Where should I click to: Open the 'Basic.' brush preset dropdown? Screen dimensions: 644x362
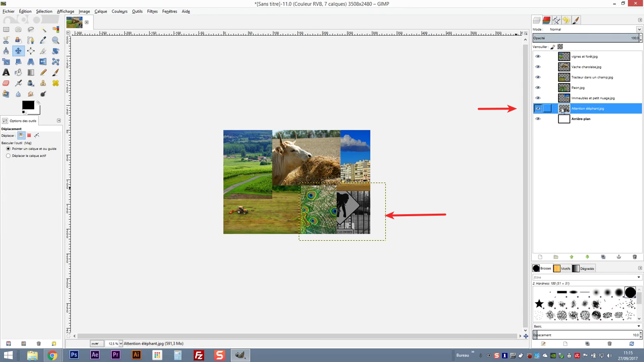pos(638,326)
